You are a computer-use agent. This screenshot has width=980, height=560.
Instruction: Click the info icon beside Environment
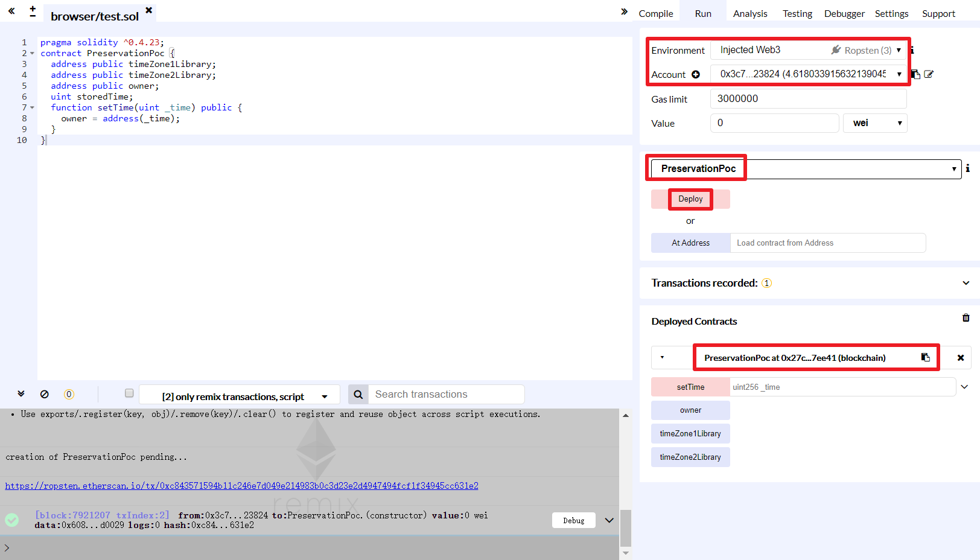[912, 50]
